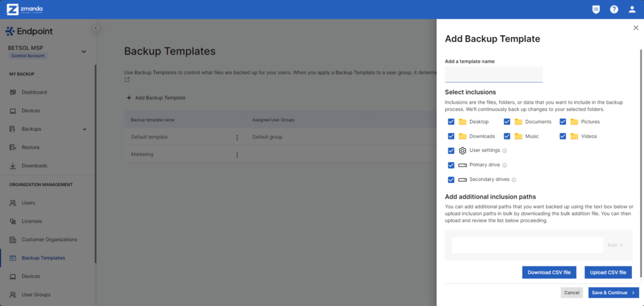The width and height of the screenshot is (644, 306).
Task: Open three-dot menu for Default template
Action: point(237,138)
